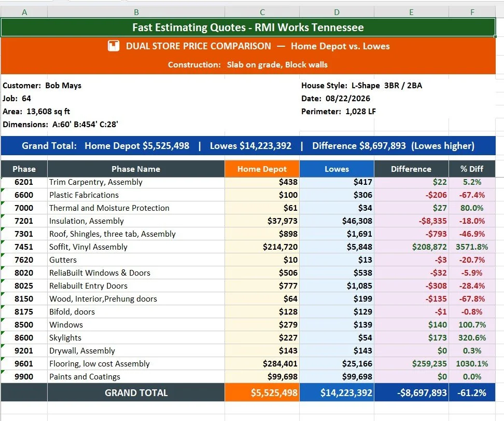Select the Drywall, Assembly cell
The width and height of the screenshot is (504, 421).
136,350
